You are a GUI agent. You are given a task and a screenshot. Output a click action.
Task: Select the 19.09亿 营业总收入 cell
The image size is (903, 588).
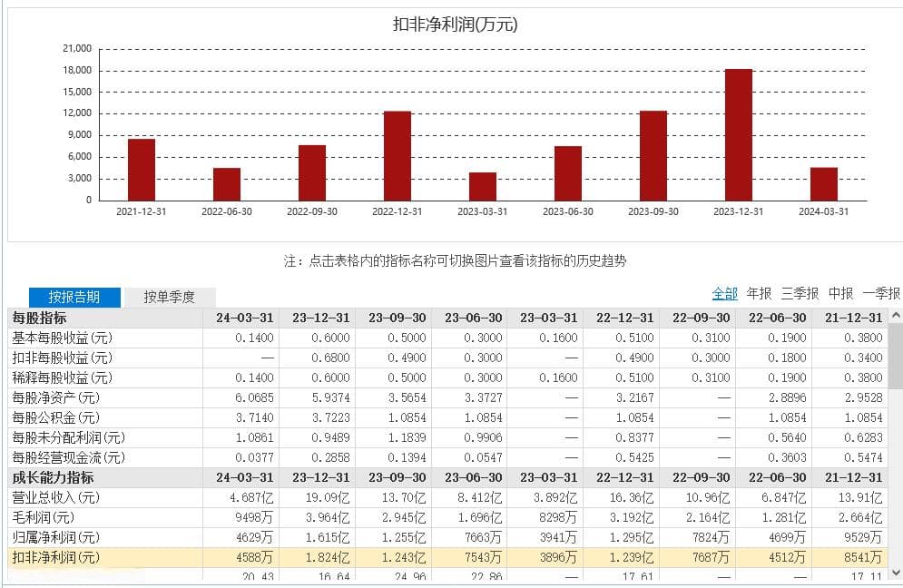tap(328, 497)
